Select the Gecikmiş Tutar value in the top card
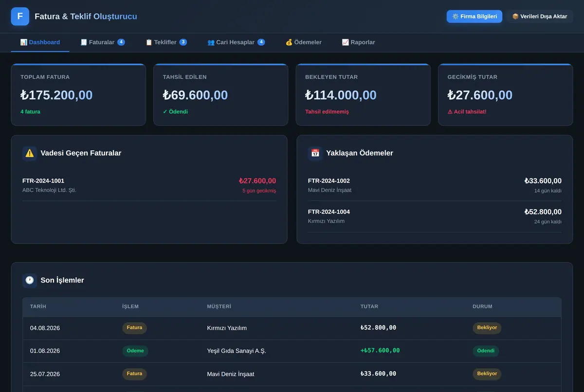 (x=480, y=95)
